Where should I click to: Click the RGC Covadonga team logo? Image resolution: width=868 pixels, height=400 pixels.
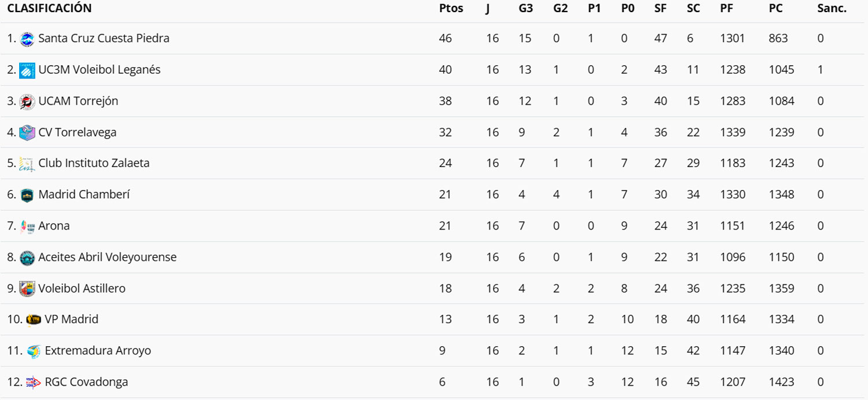tap(34, 382)
